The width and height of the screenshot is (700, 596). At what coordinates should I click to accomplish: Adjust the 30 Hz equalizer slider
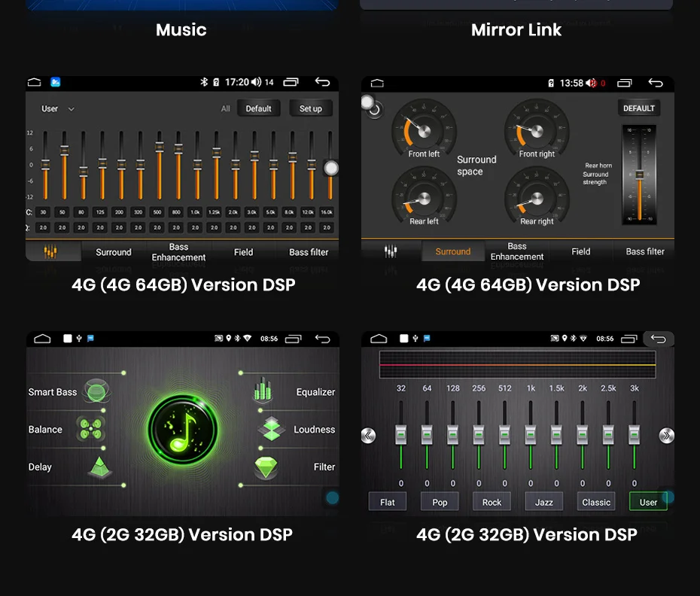click(45, 165)
